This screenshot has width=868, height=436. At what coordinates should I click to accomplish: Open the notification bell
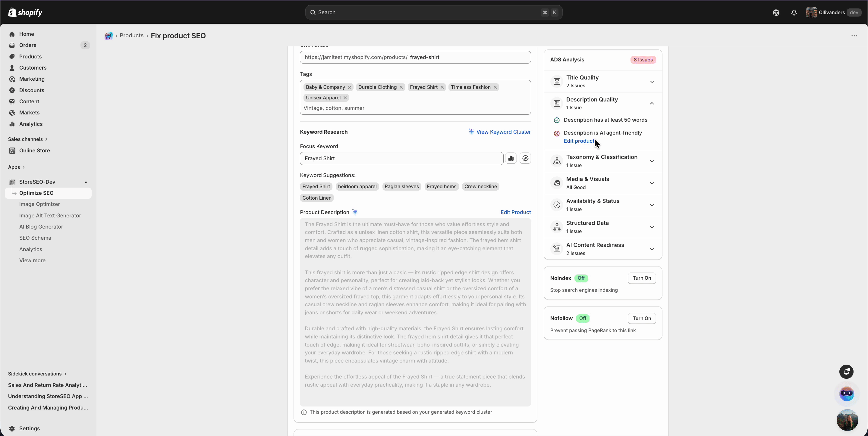794,12
